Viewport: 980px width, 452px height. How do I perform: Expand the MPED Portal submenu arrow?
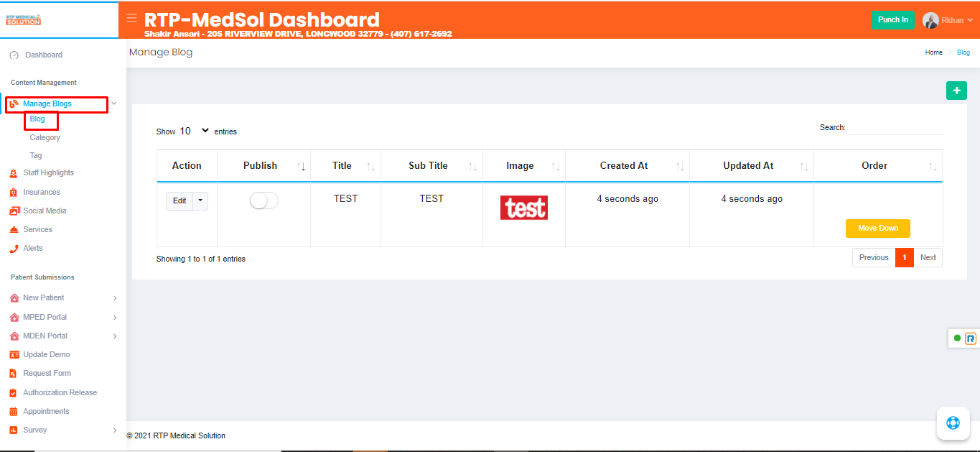point(115,318)
